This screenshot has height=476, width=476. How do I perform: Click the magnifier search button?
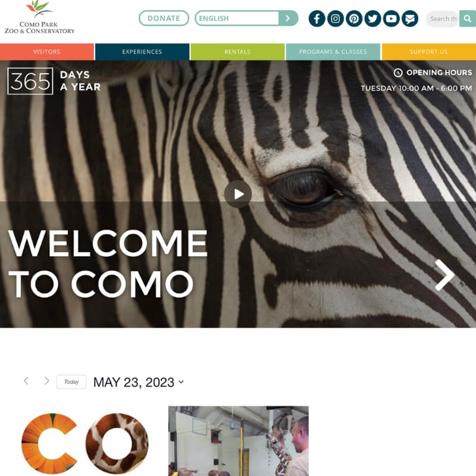pos(468,18)
